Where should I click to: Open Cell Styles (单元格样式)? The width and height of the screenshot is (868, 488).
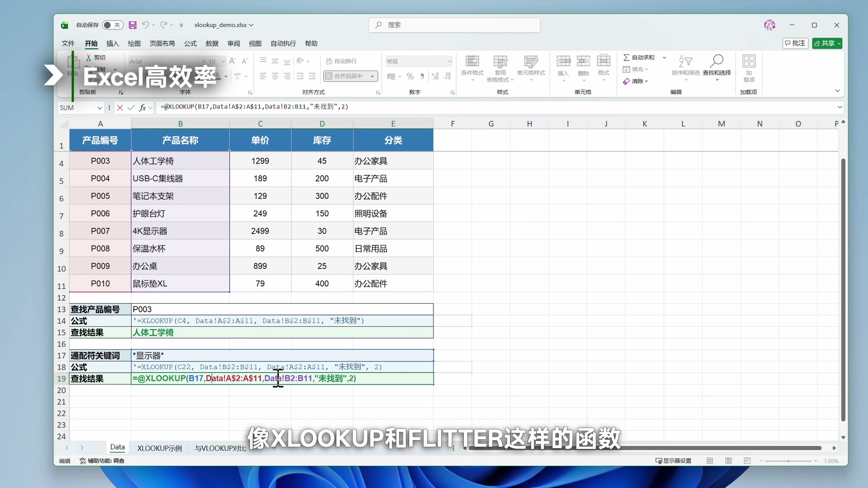[x=531, y=68]
